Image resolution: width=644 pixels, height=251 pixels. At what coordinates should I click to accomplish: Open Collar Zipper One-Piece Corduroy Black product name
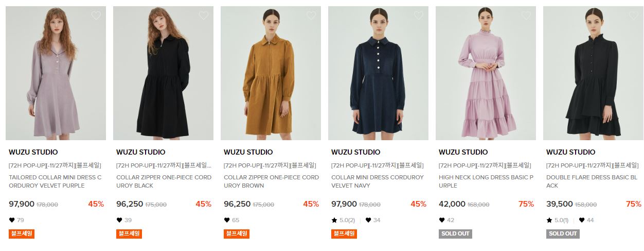(x=164, y=181)
